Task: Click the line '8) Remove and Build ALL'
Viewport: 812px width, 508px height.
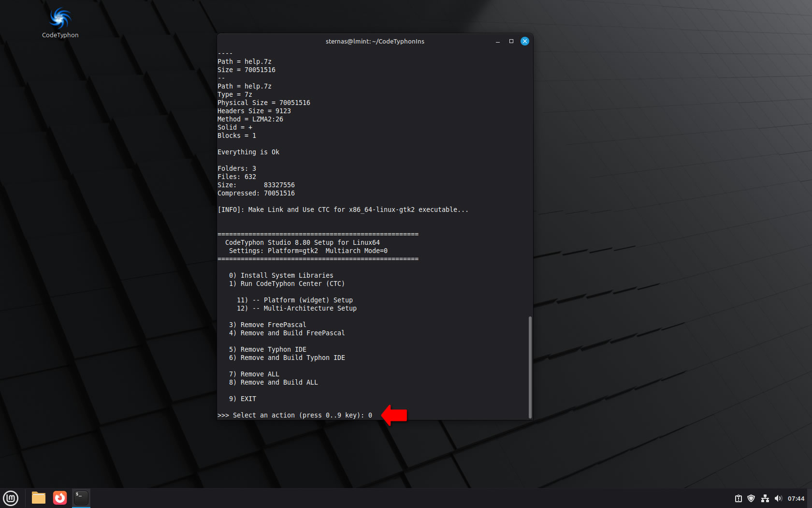Action: tap(274, 382)
